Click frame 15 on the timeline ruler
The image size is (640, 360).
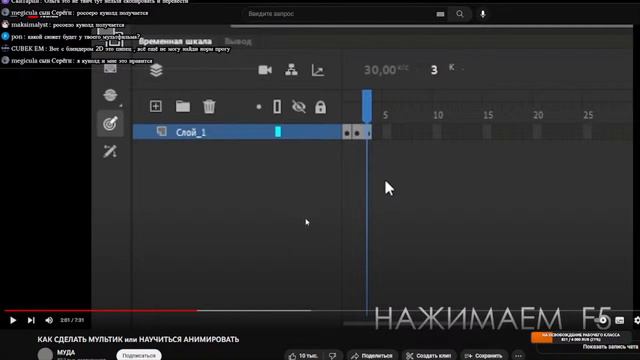(488, 115)
